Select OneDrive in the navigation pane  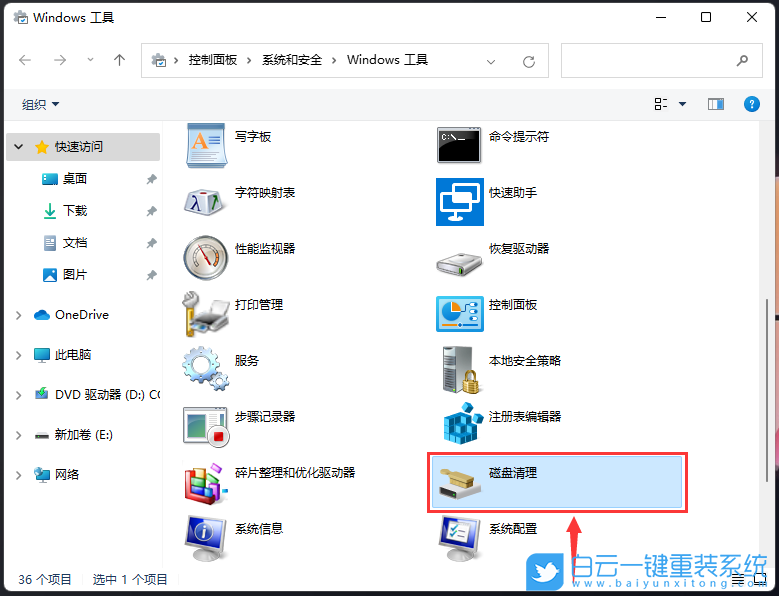[x=82, y=315]
